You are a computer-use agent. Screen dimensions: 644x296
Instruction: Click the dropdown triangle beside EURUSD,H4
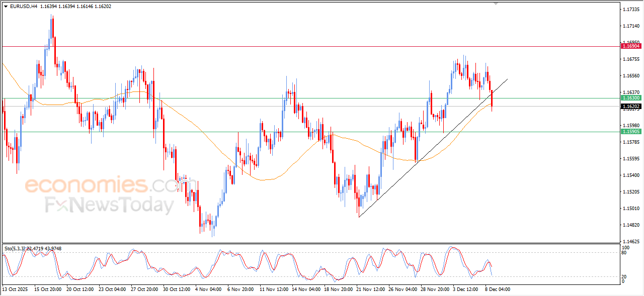tap(6, 7)
